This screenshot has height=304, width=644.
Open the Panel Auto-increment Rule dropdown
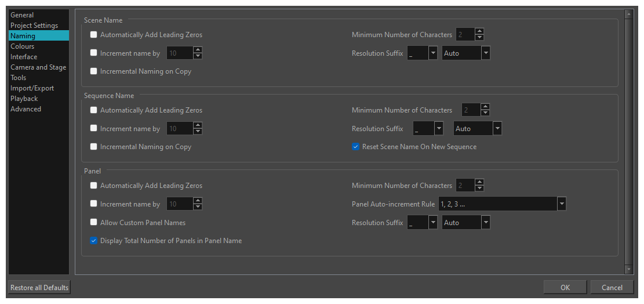pyautogui.click(x=561, y=204)
